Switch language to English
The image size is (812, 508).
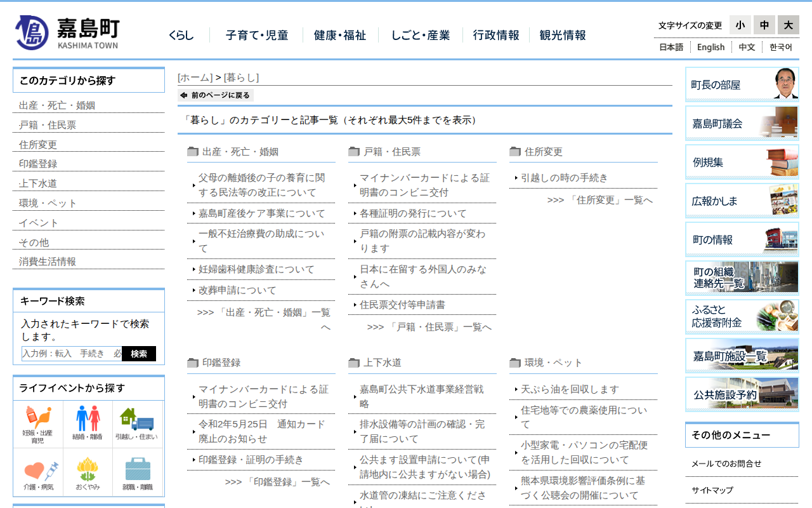tap(710, 47)
